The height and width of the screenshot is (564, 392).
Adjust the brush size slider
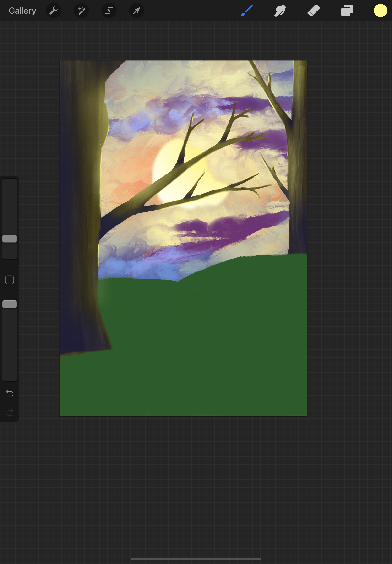click(10, 238)
